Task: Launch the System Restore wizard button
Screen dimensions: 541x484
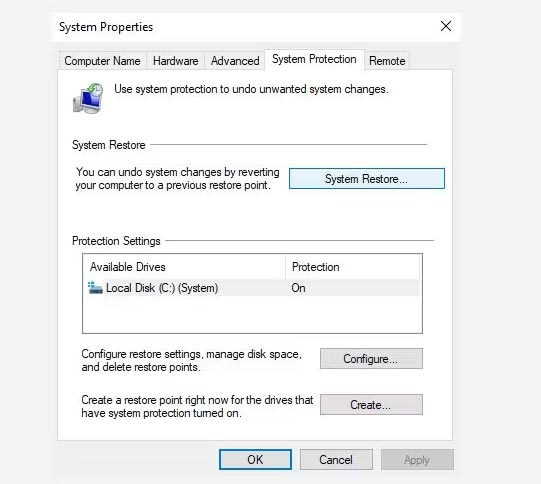Action: click(367, 179)
